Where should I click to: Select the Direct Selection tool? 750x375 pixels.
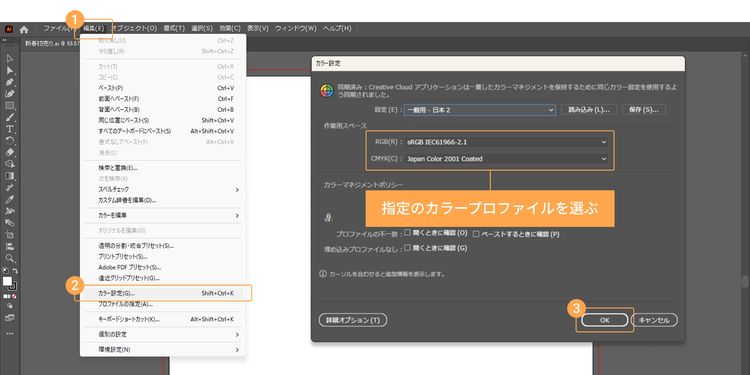pyautogui.click(x=10, y=70)
